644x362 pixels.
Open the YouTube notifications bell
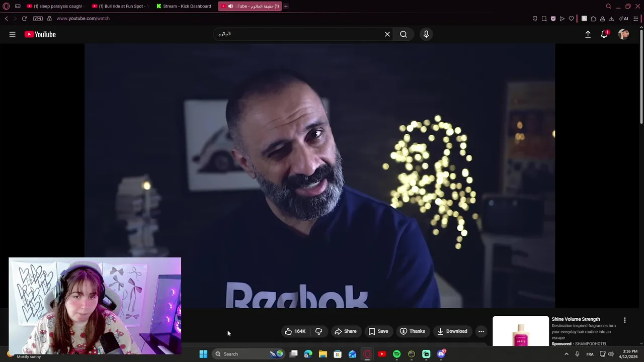pyautogui.click(x=604, y=34)
